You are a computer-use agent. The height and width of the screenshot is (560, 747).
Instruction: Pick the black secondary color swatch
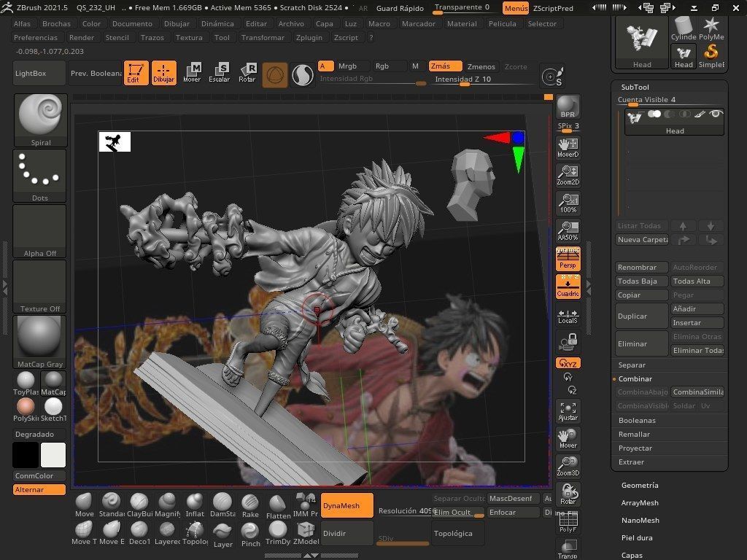(x=26, y=455)
